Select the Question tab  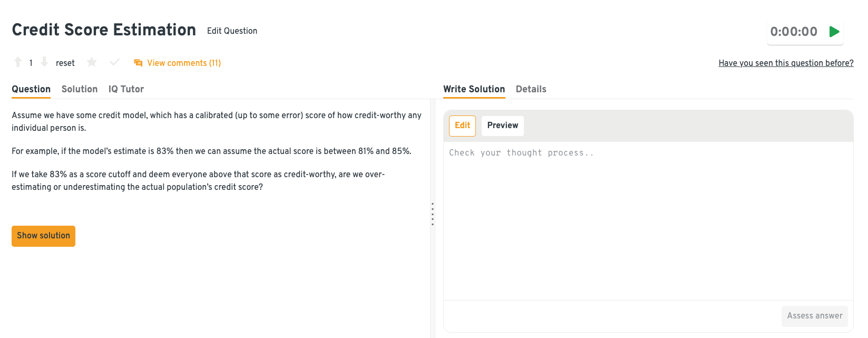click(x=31, y=89)
